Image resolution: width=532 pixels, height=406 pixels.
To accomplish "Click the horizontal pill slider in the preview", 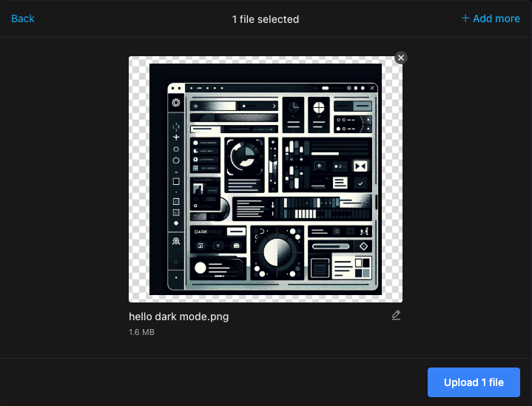I will click(330, 246).
